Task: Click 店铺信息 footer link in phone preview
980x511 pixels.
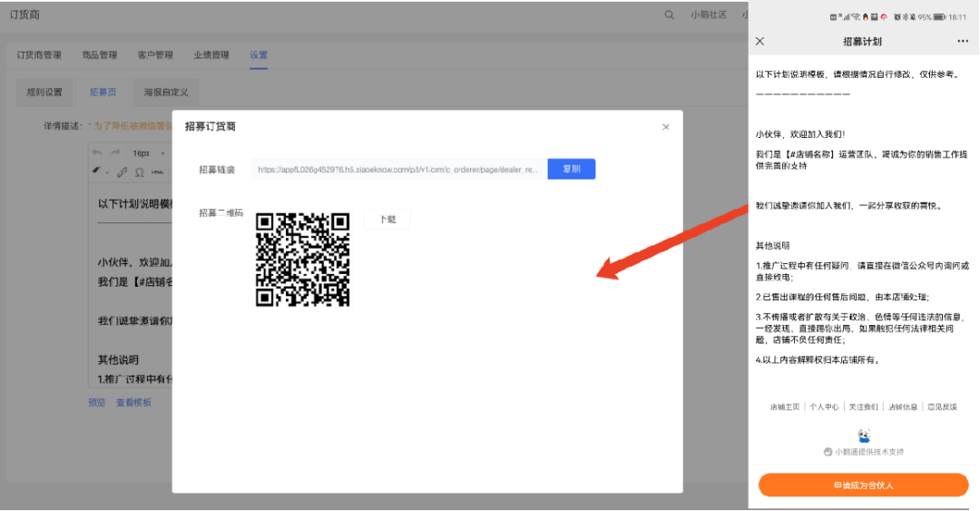Action: tap(903, 407)
